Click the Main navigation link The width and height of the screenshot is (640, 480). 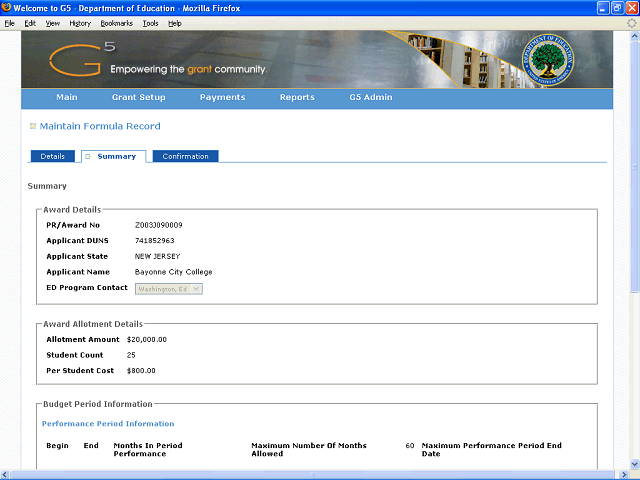(x=67, y=98)
